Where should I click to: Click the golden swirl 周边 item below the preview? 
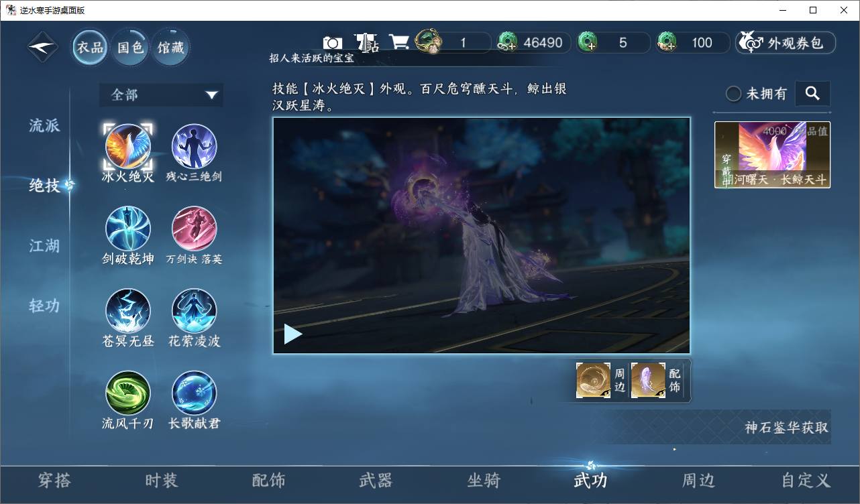594,380
